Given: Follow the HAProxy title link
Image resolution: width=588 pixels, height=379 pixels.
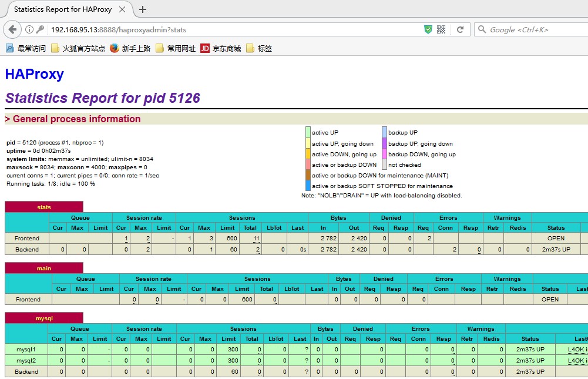Looking at the screenshot, I should click(x=35, y=74).
